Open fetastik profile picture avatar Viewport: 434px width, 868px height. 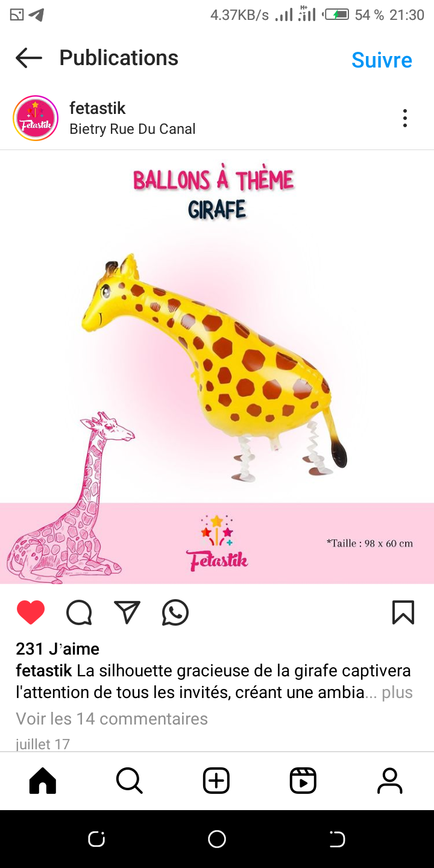(x=36, y=118)
